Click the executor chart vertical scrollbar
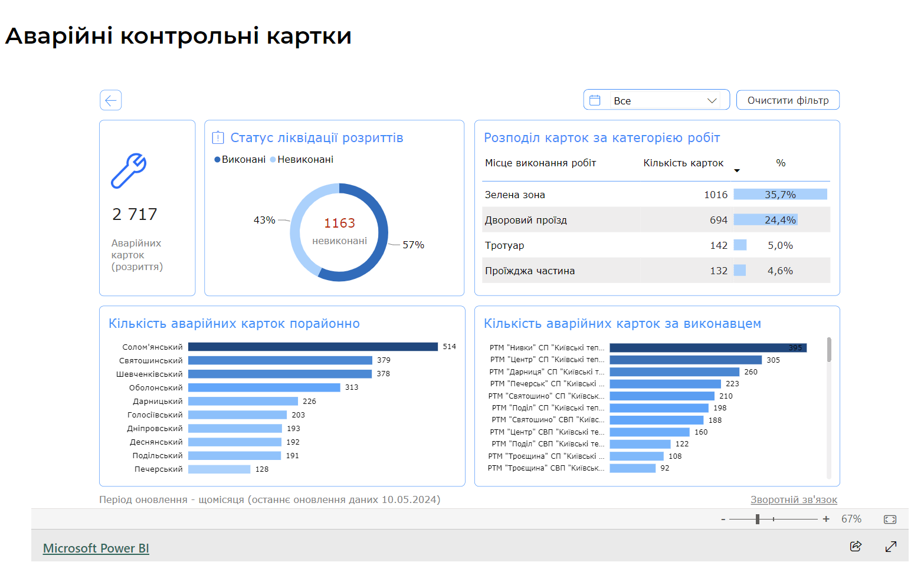 (x=829, y=350)
